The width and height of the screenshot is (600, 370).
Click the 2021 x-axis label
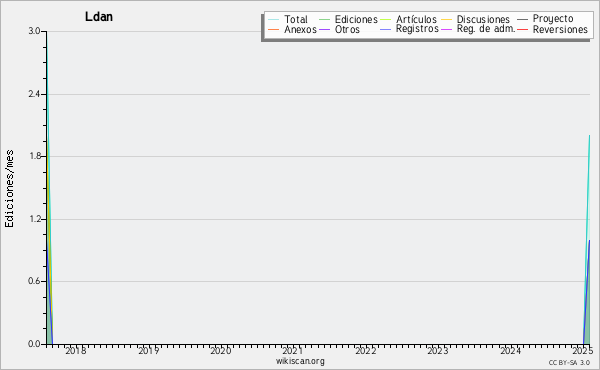[x=293, y=351]
